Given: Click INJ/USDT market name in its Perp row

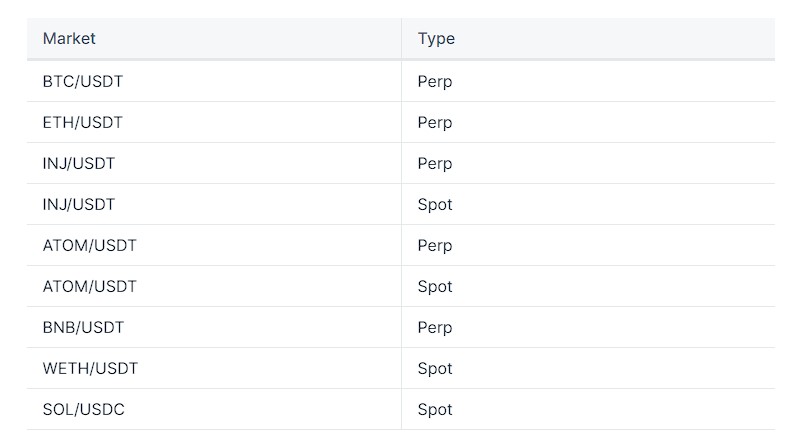Looking at the screenshot, I should [79, 164].
